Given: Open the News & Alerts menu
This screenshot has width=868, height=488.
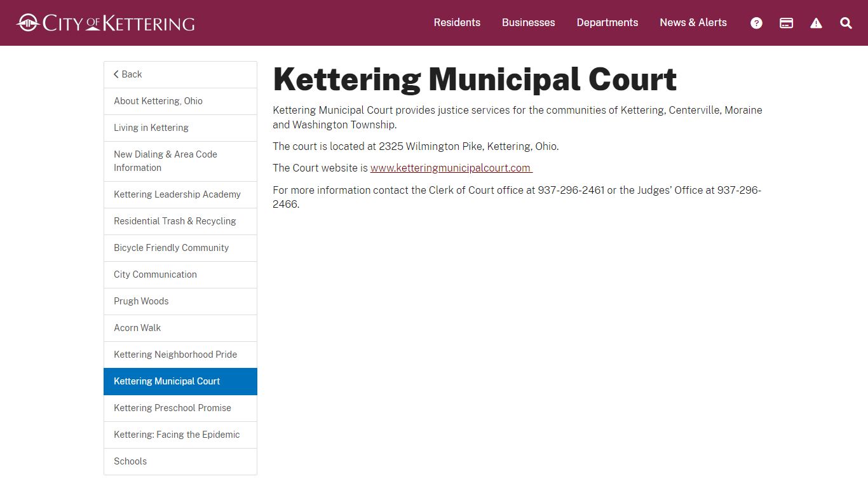Looking at the screenshot, I should point(693,23).
